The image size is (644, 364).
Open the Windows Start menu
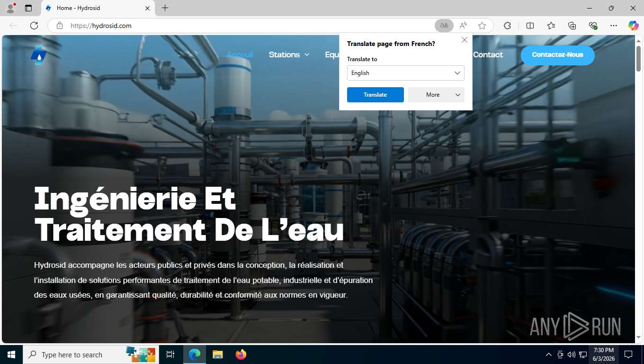tap(11, 355)
